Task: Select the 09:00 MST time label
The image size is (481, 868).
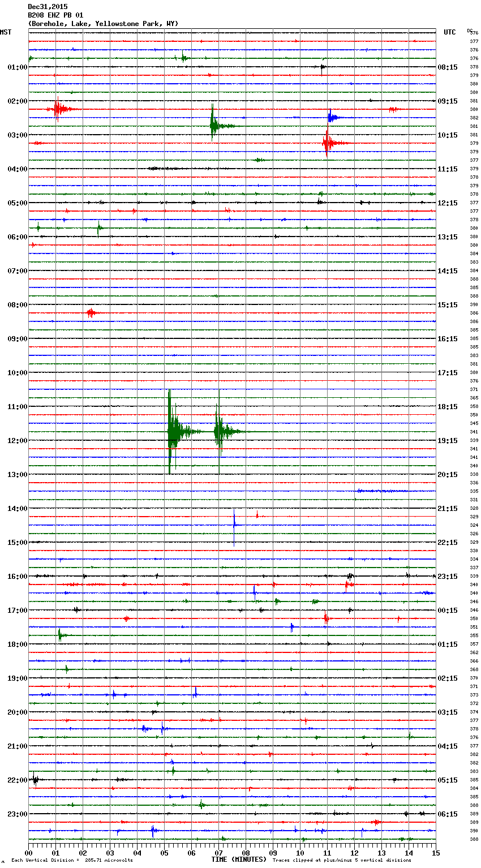Action: [18, 339]
